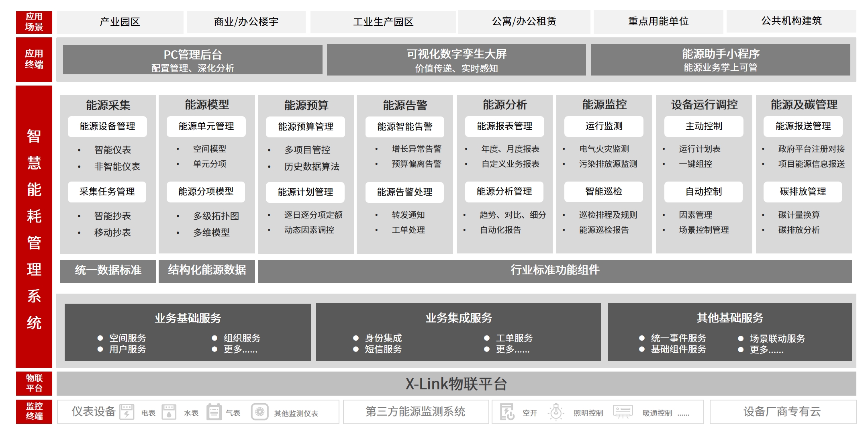868x431 pixels.
Task: Click the 其他基础服务 heading
Action: point(730,318)
